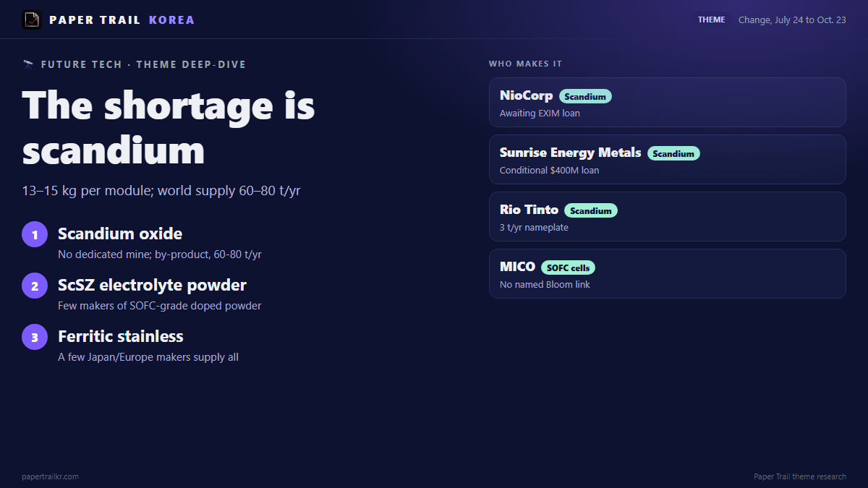Click the Paper Trail logo icon

32,20
